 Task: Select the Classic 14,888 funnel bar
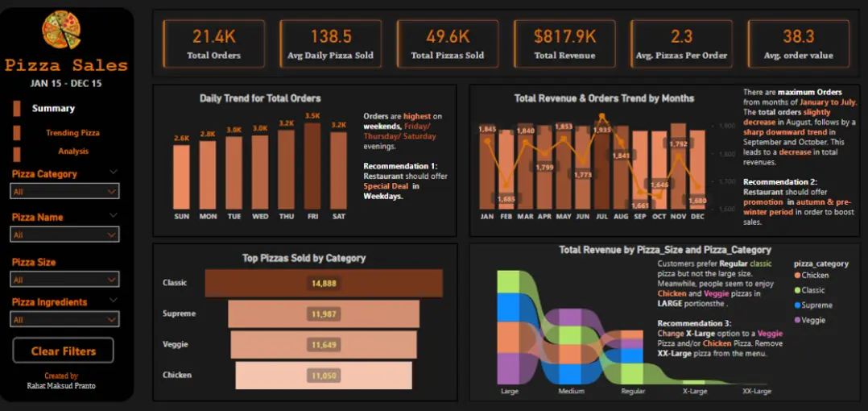324,283
